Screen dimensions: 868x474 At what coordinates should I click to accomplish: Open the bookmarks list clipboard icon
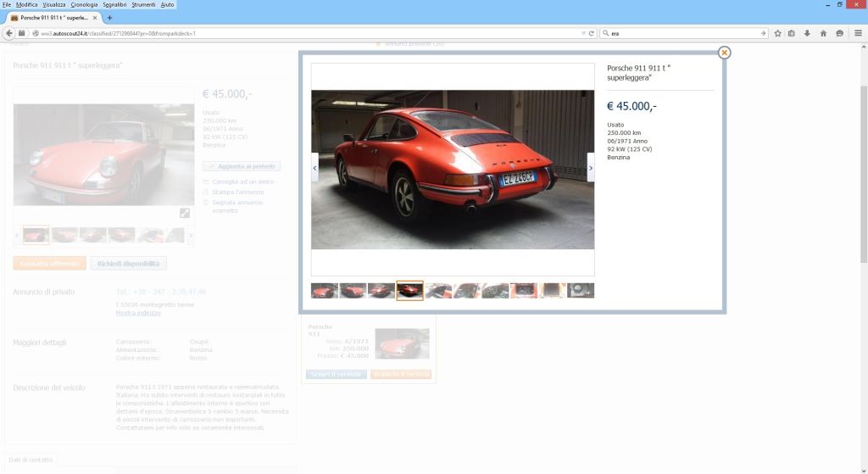[x=792, y=33]
